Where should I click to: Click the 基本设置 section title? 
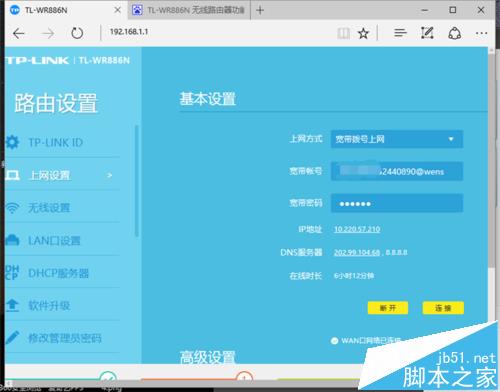(x=208, y=99)
